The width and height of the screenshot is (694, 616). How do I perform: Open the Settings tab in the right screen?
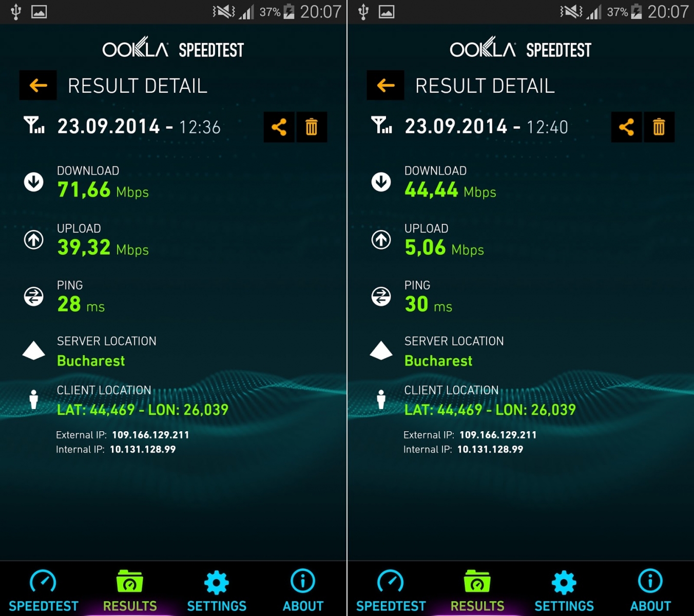(564, 590)
